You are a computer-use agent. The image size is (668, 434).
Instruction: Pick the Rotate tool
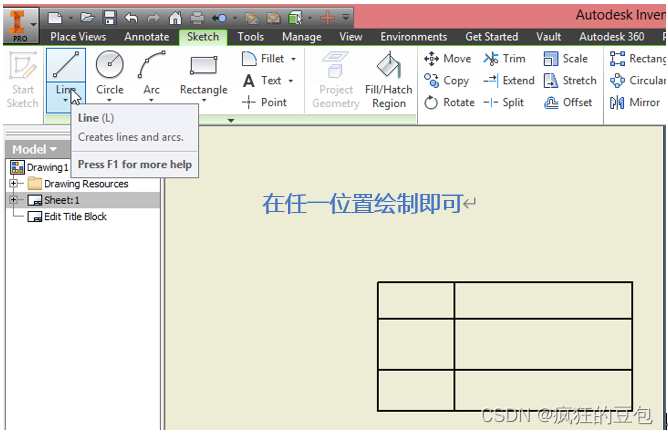(449, 102)
